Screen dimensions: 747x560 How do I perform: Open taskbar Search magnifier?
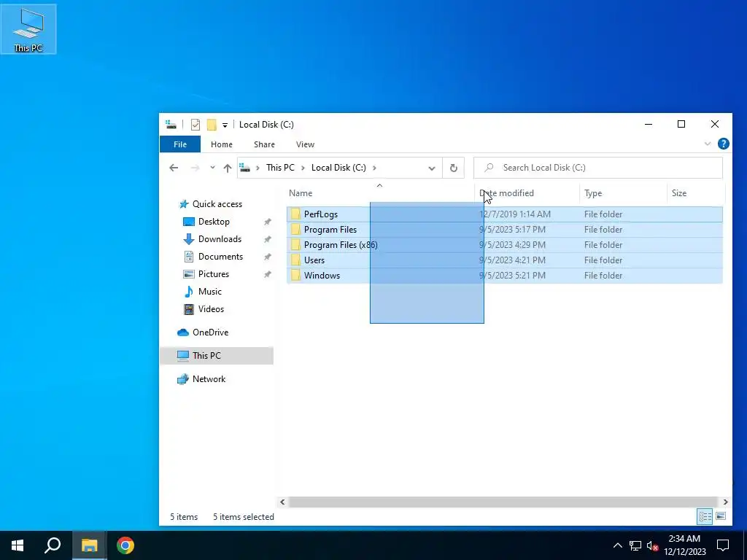click(x=53, y=545)
